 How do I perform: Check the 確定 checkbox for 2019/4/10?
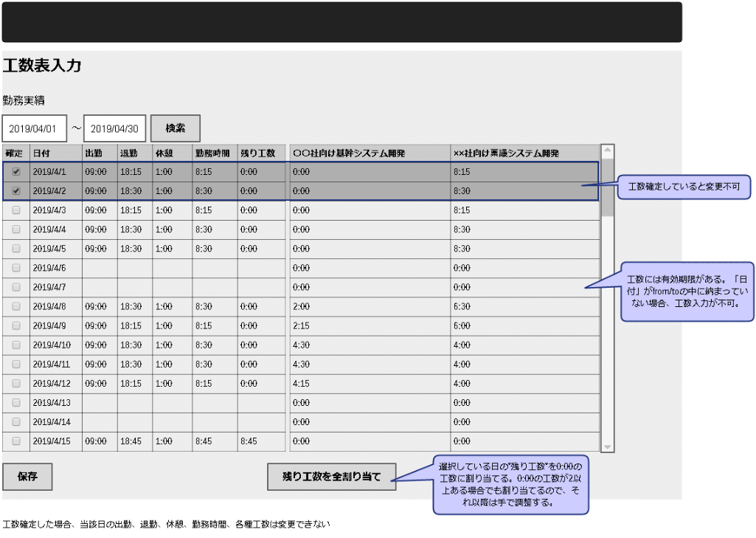click(x=16, y=345)
